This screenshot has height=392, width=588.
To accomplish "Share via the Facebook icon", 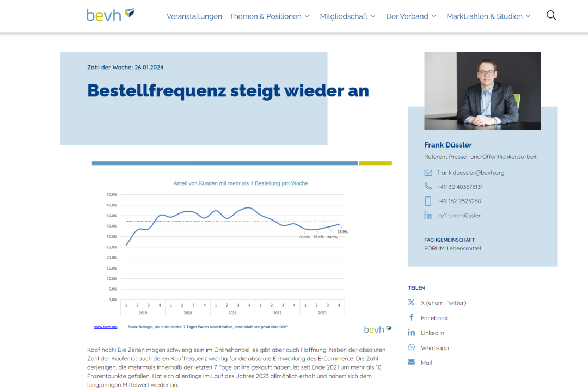I will pos(412,317).
